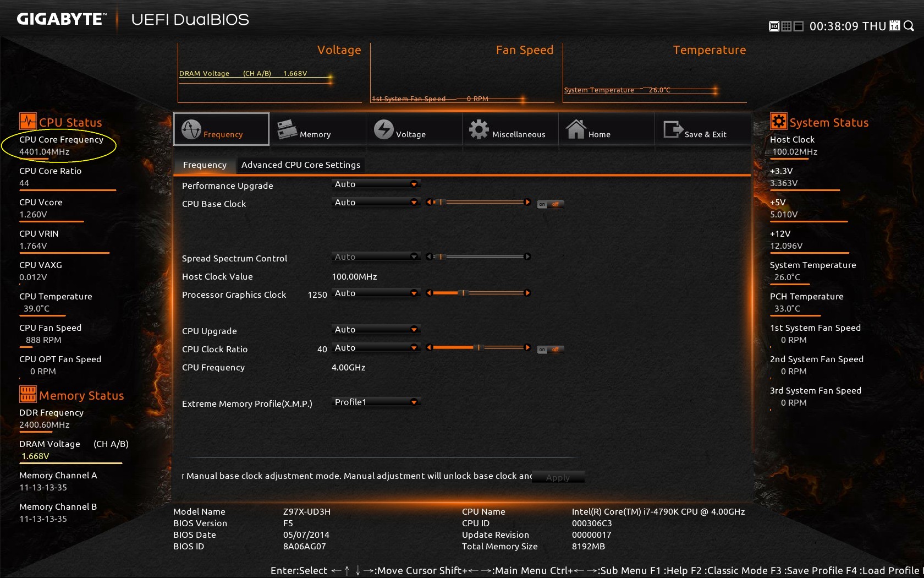Decrease Processor Graphics Clock with left arrow
924x578 pixels.
428,293
